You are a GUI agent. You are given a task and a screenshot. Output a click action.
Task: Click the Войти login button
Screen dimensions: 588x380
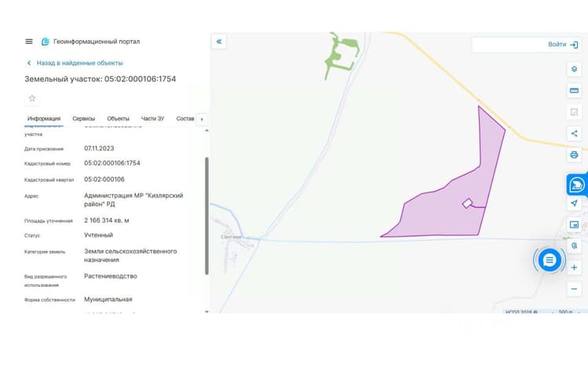point(563,45)
